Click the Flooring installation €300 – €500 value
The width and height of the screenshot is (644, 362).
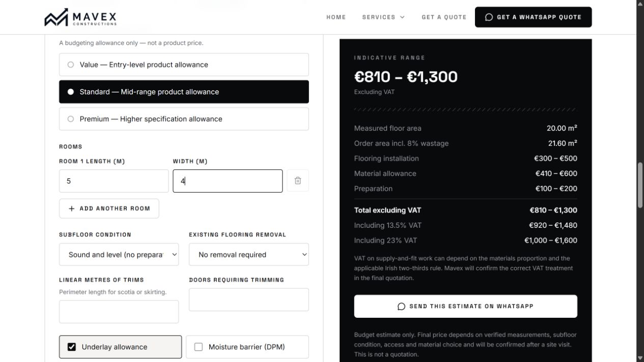[555, 159]
